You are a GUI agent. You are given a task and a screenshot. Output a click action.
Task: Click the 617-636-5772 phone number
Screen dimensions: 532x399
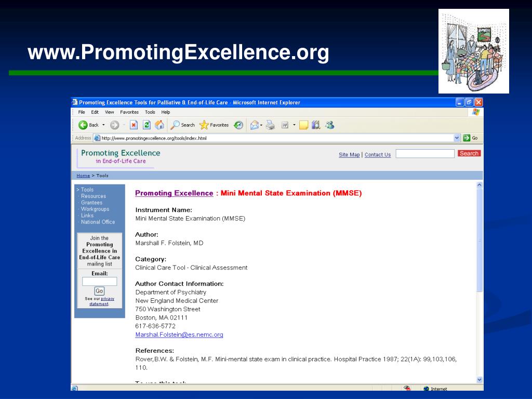(155, 326)
